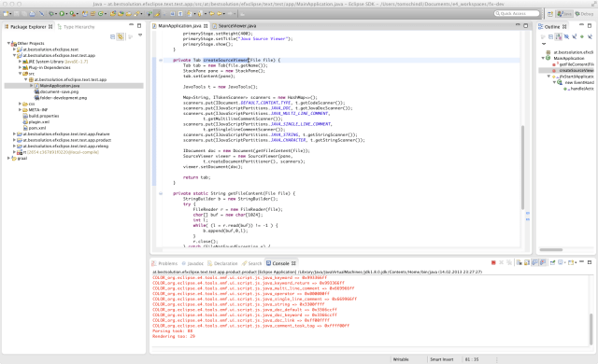Expand the JRE System Library node
This screenshot has width=598, height=364.
click(20, 62)
